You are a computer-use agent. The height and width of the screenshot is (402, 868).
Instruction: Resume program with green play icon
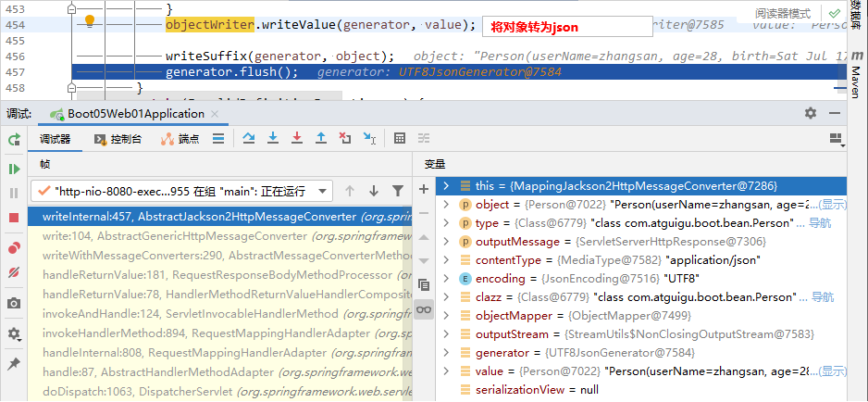14,169
